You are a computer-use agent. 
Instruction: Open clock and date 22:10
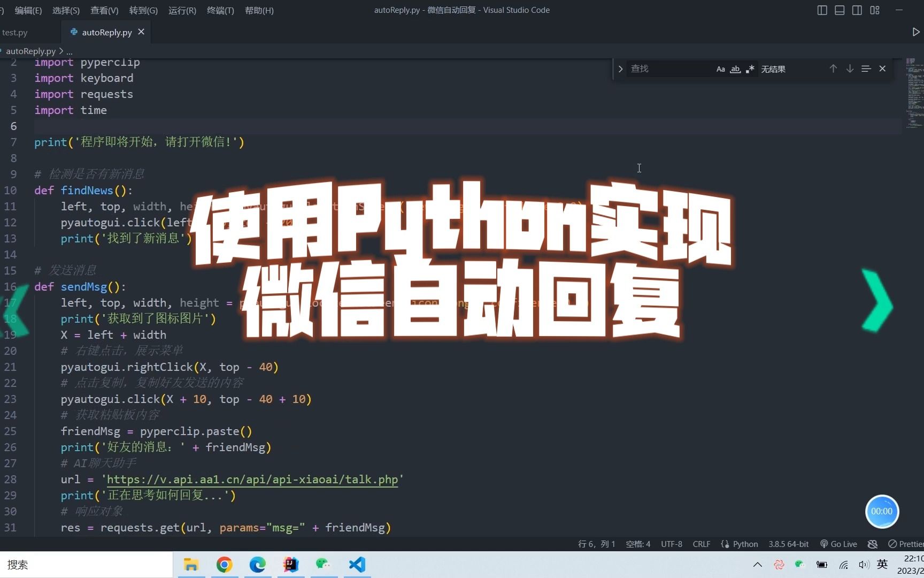pos(910,565)
